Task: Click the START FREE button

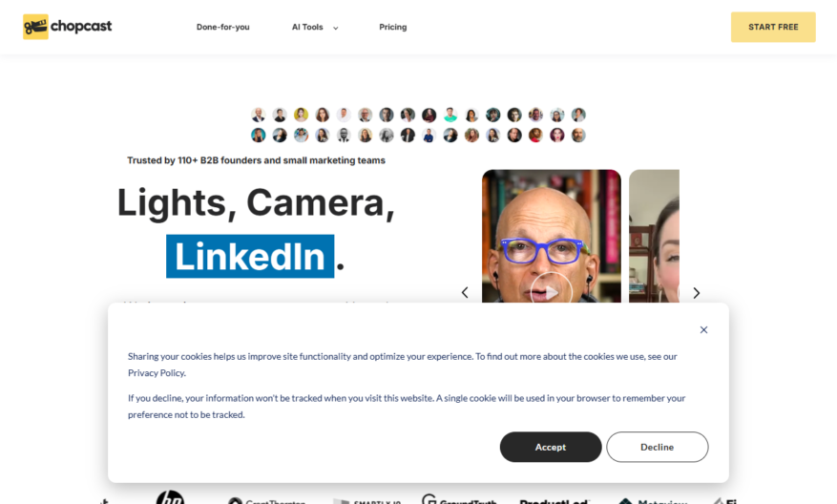Action: 773,28
